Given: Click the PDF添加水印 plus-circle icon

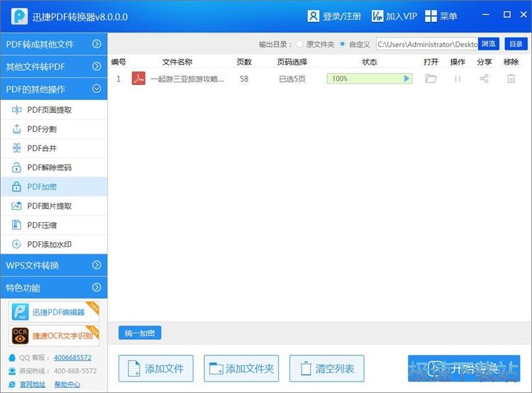Looking at the screenshot, I should click(16, 244).
